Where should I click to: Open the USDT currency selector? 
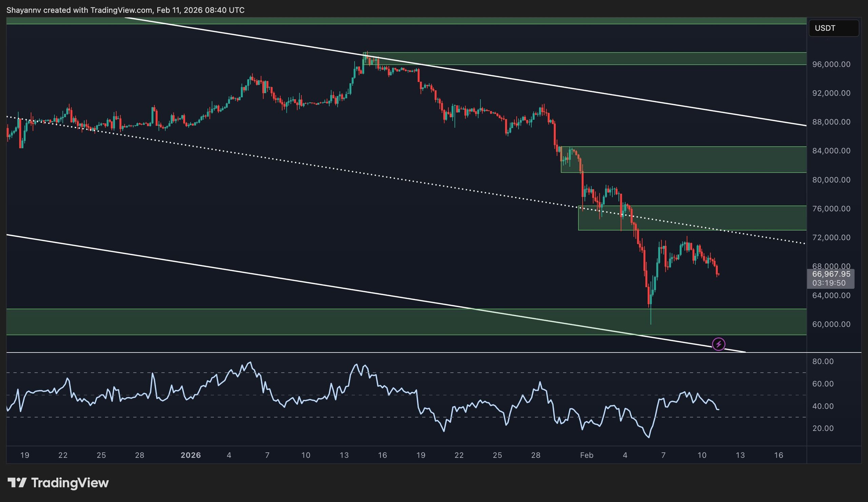tap(833, 28)
